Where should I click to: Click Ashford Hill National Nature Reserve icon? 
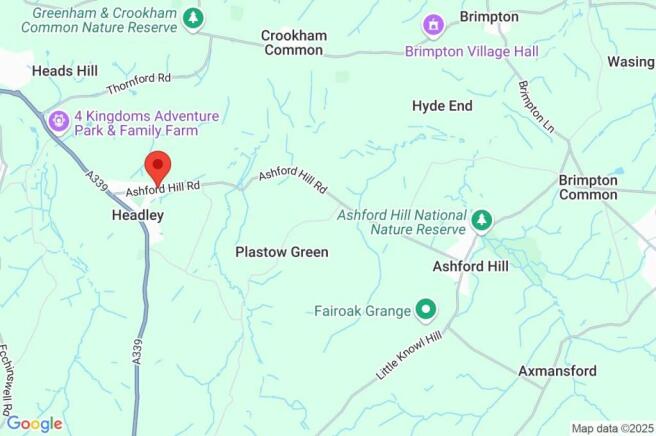click(482, 221)
